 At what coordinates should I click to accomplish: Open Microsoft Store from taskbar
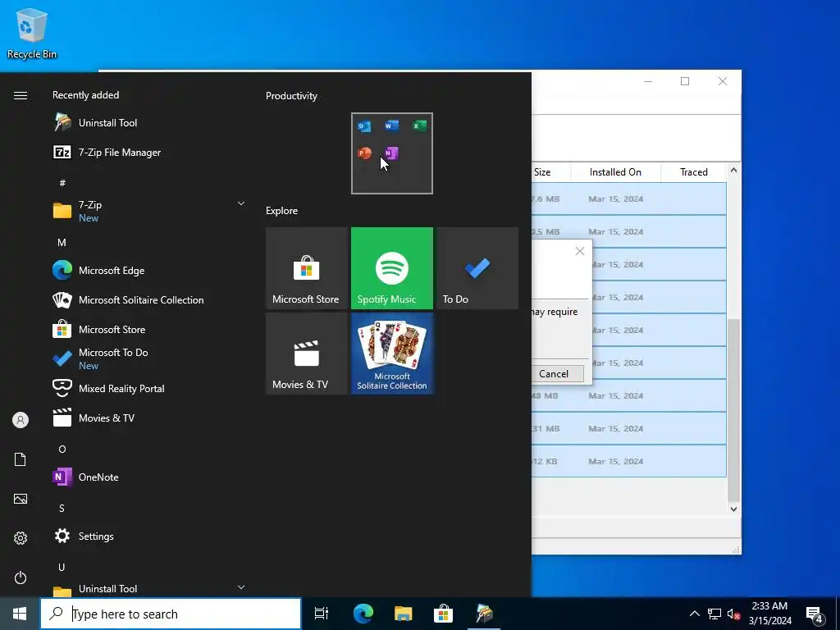click(x=443, y=614)
